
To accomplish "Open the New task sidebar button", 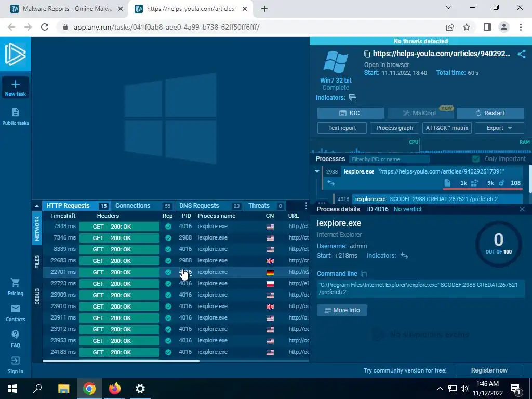I will [x=15, y=87].
